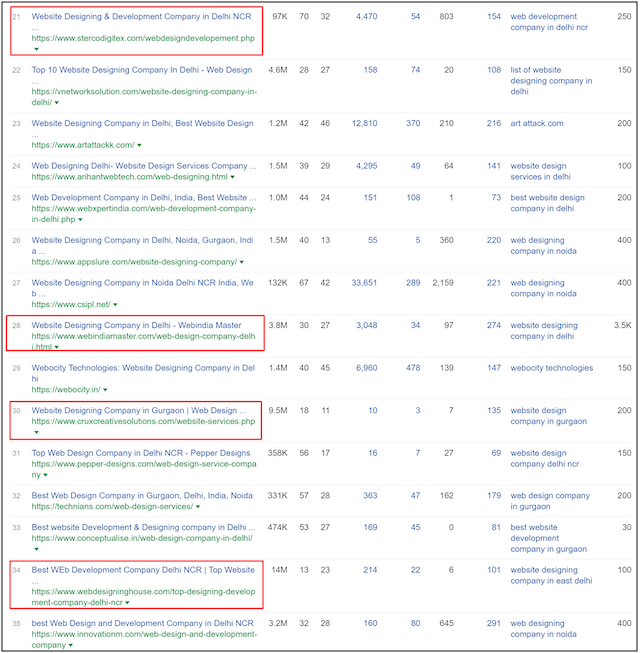The height and width of the screenshot is (653, 640).
Task: Click the 478 domains value in row 29
Action: point(413,368)
